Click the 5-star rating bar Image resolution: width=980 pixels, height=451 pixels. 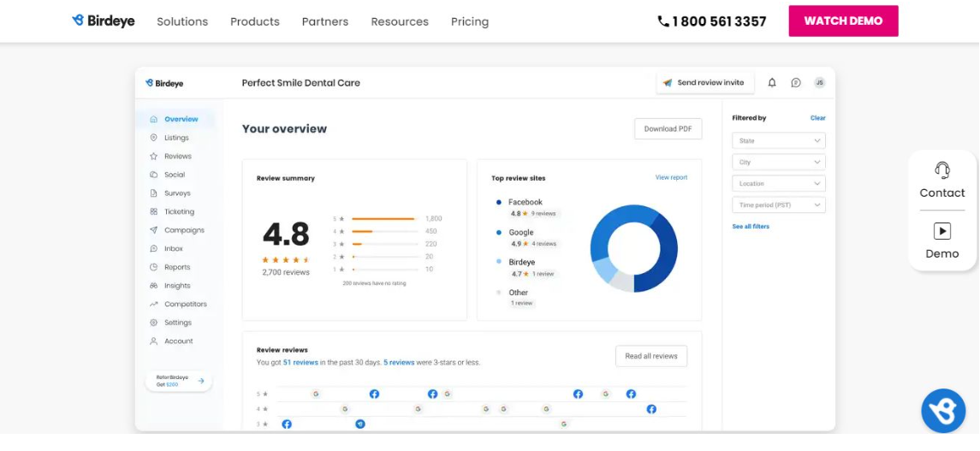click(385, 218)
